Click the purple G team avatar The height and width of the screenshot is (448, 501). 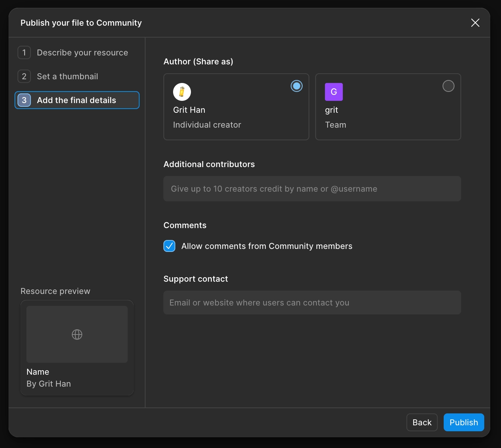pyautogui.click(x=334, y=92)
